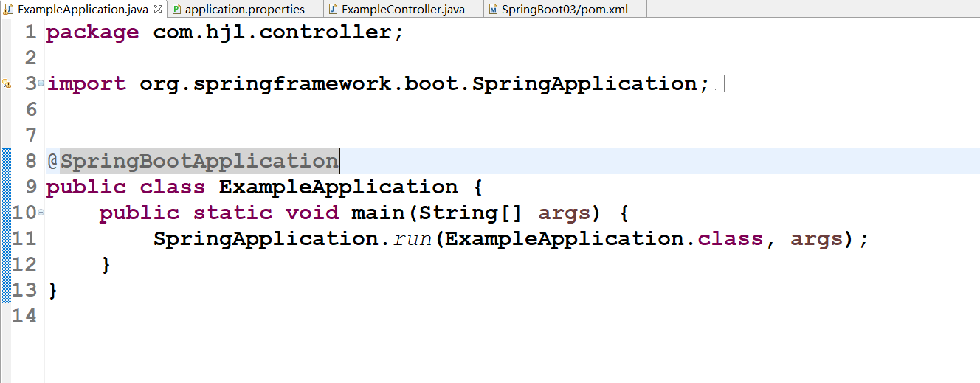Expand the folded import block
Screen dimensions: 980x383
41,84
